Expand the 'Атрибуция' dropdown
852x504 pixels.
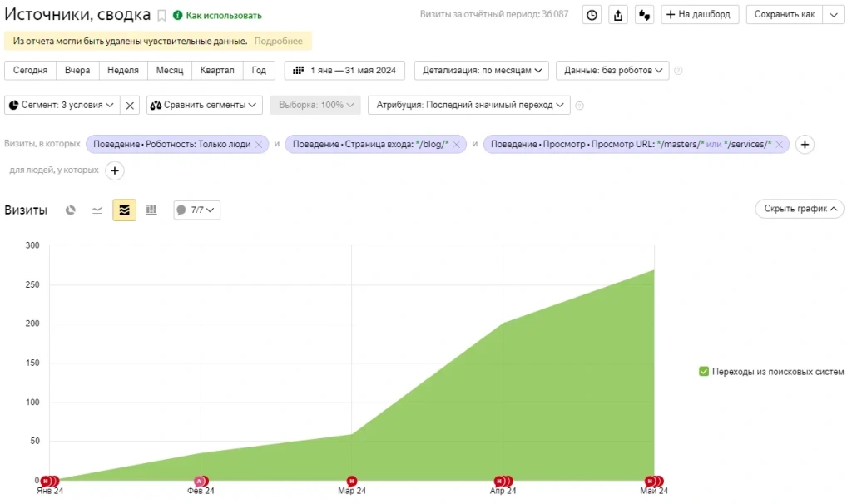(469, 106)
